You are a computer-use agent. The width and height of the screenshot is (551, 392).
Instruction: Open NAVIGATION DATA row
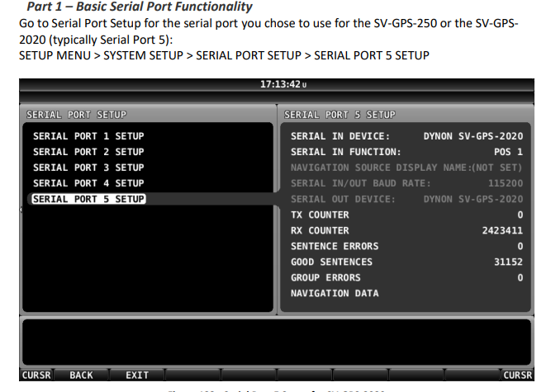pyautogui.click(x=335, y=293)
